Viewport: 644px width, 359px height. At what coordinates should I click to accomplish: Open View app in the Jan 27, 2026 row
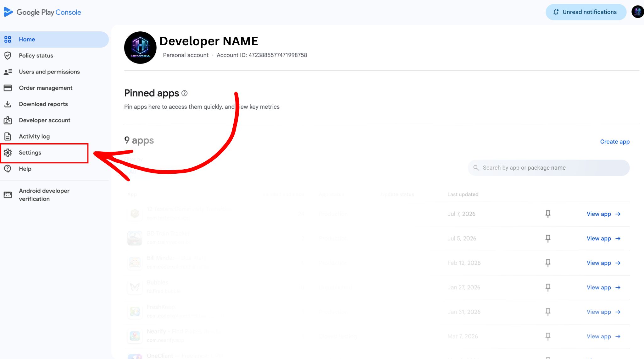[603, 287]
